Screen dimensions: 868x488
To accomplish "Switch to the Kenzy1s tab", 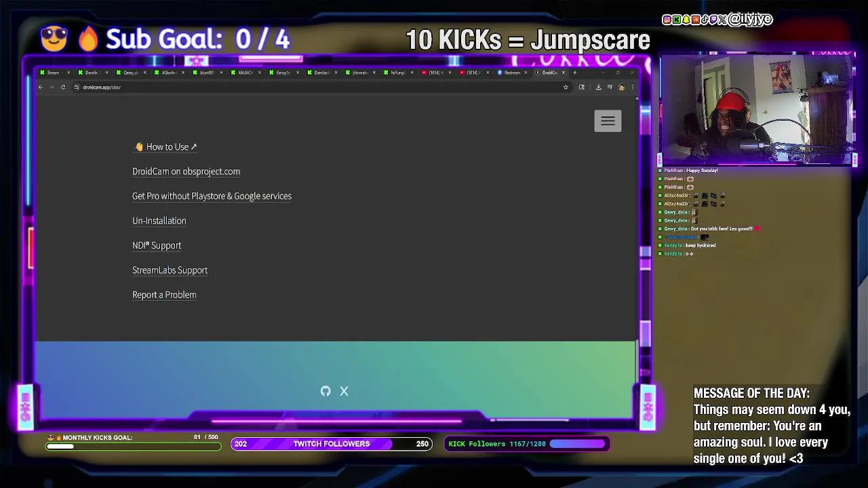I will click(x=283, y=73).
